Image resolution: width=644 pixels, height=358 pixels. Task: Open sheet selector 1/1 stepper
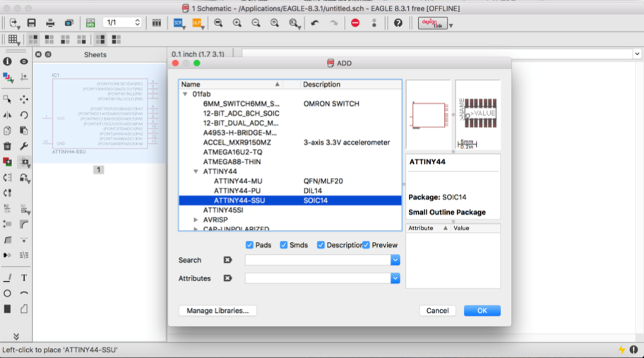coord(138,23)
